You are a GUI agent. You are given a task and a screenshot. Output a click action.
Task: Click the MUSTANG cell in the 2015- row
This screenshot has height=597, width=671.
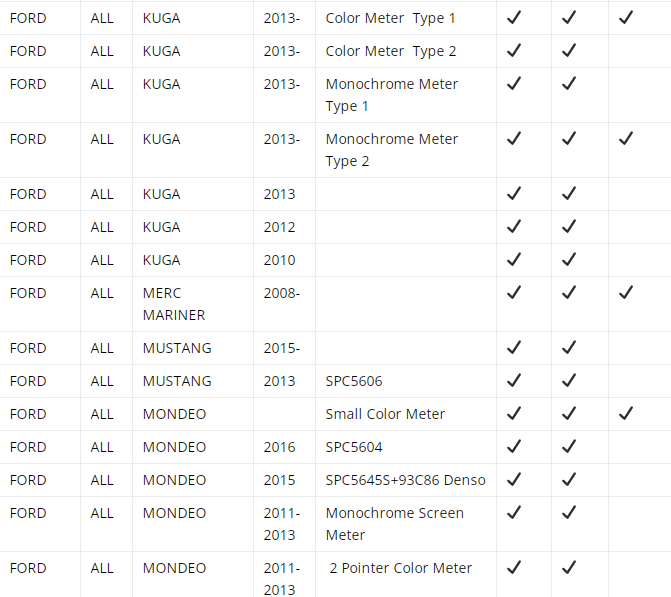[x=177, y=348]
